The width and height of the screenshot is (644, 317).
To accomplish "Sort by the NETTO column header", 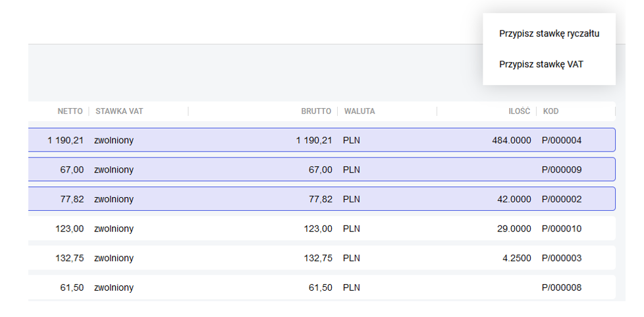I will coord(70,111).
